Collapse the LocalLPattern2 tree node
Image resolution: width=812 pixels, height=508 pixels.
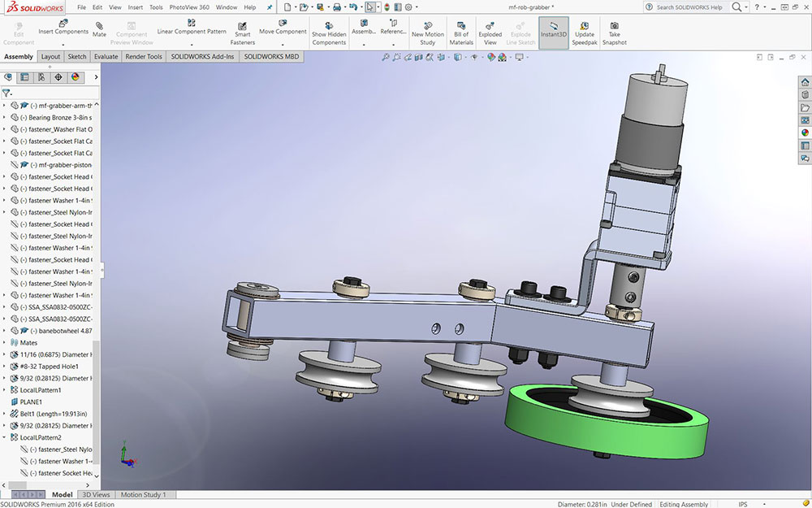click(5, 437)
